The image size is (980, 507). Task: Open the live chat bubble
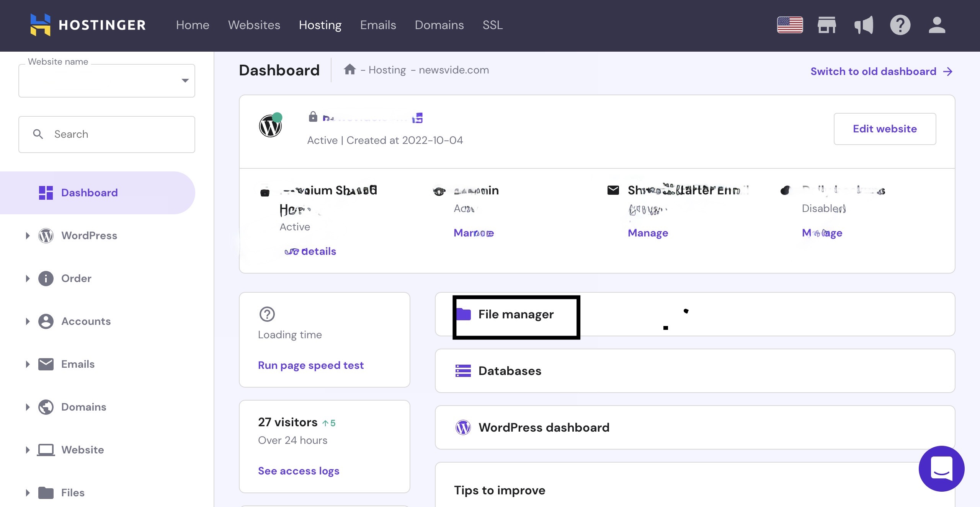point(941,469)
